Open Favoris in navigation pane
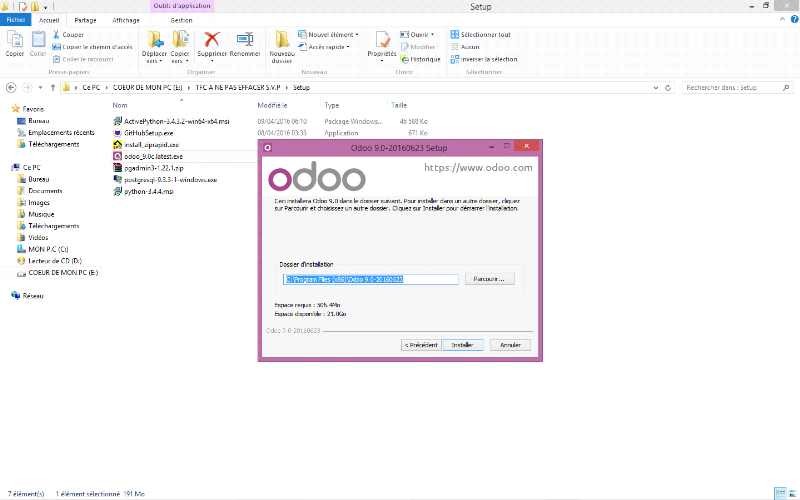 [33, 109]
